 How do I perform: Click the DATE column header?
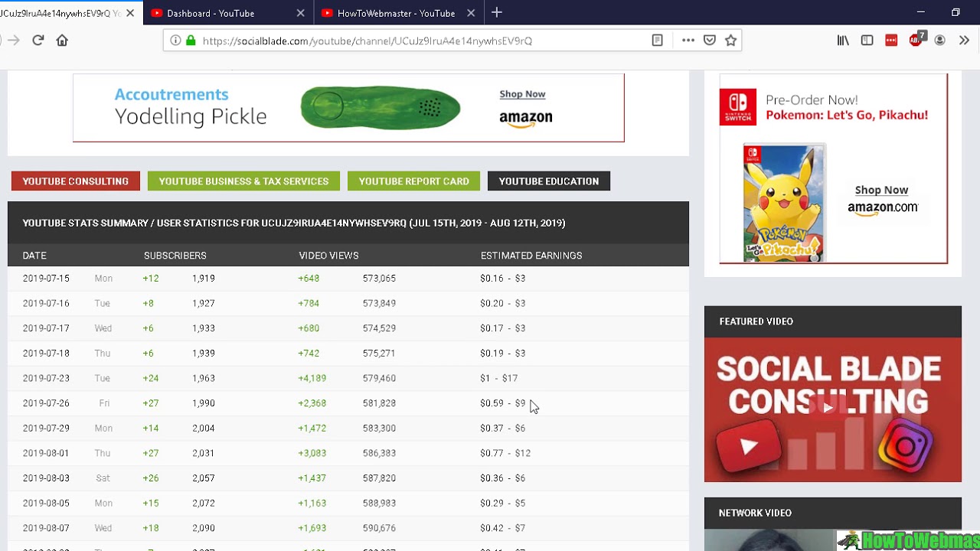coord(34,256)
